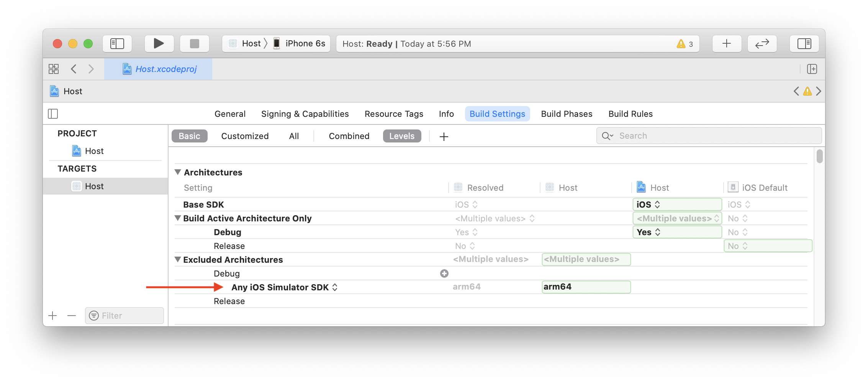868x383 pixels.
Task: Open the related items grid icon
Action: tap(54, 69)
